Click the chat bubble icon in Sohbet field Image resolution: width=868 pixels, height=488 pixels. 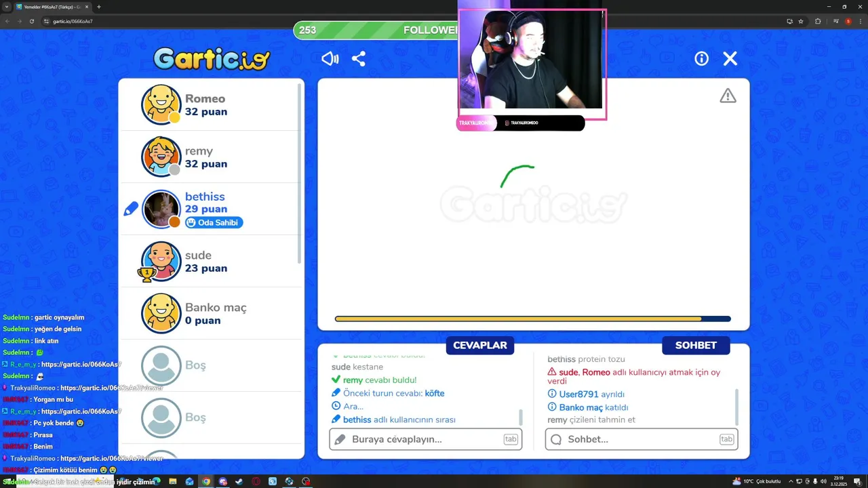[556, 439]
